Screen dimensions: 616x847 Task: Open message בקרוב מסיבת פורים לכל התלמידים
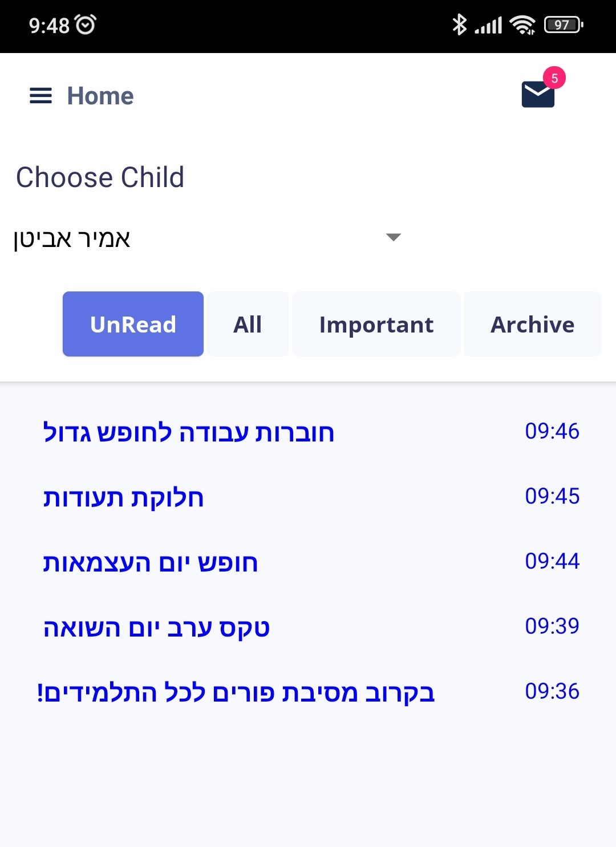308,692
